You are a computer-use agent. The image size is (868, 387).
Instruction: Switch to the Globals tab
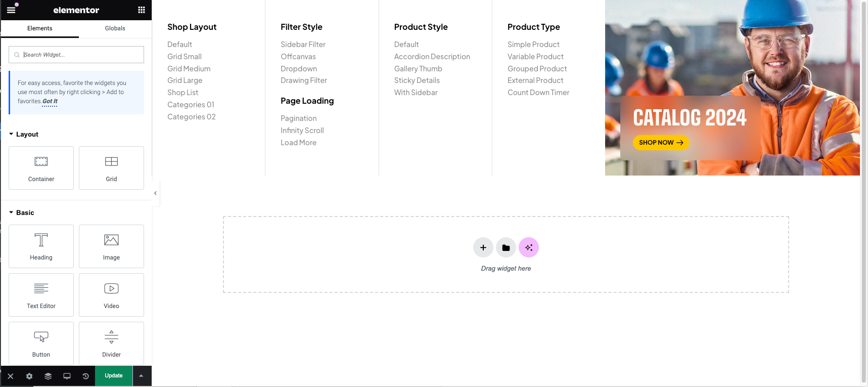pyautogui.click(x=115, y=28)
